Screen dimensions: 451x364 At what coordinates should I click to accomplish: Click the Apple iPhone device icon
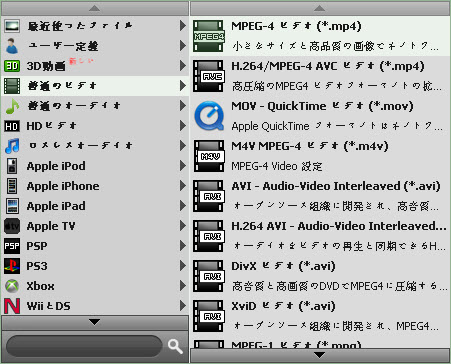click(12, 186)
